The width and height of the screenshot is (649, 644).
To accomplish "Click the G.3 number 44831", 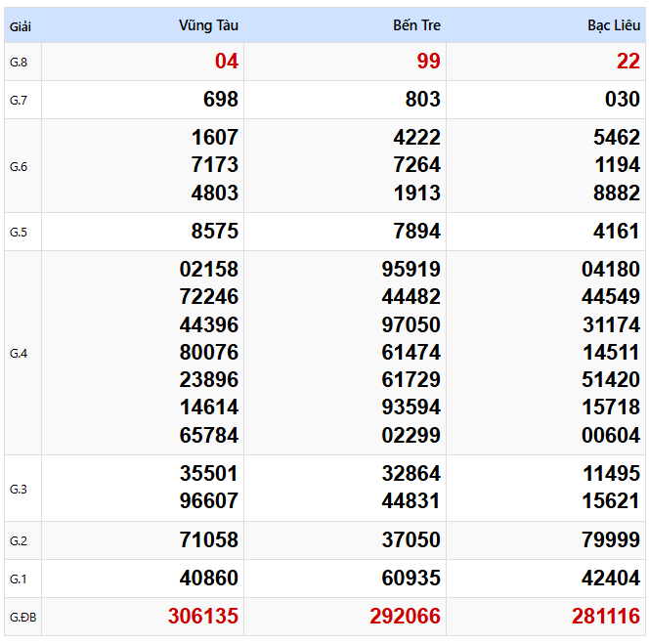I will point(411,501).
